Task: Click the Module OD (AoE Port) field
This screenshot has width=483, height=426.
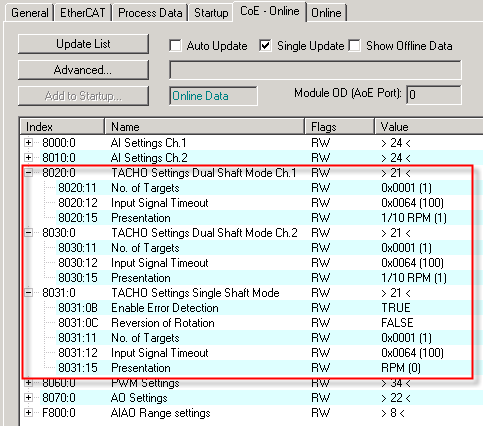Action: click(434, 95)
